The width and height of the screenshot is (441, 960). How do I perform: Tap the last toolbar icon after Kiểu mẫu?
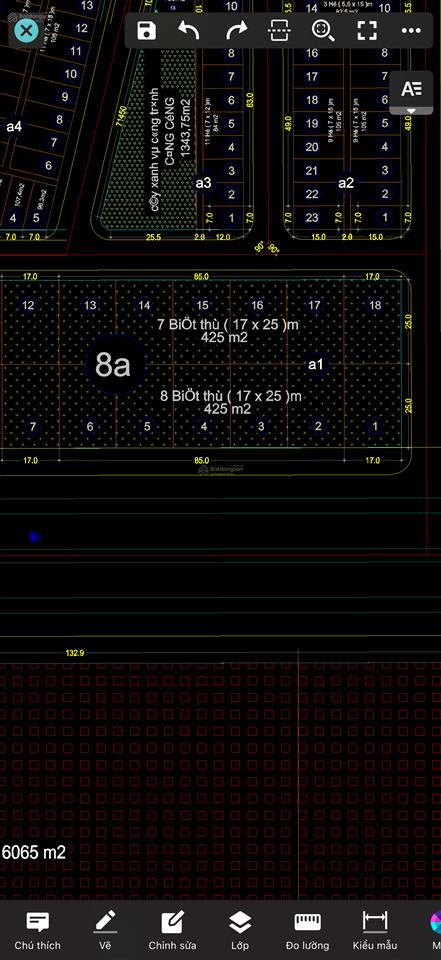tap(435, 930)
